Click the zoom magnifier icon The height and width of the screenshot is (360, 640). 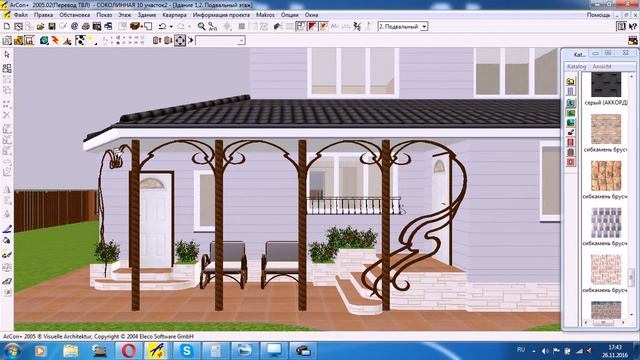pos(202,27)
